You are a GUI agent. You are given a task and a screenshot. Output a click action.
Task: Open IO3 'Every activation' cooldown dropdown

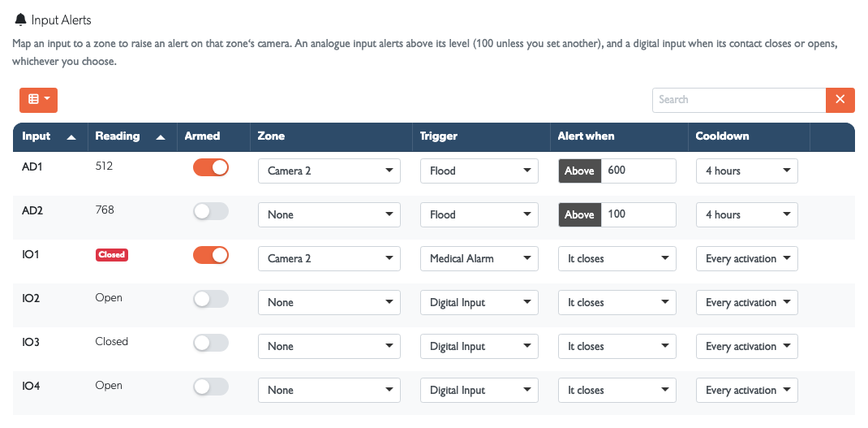747,346
